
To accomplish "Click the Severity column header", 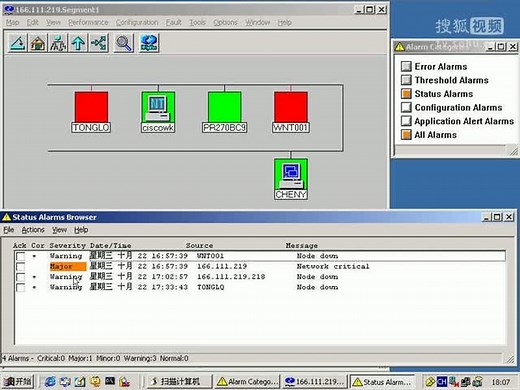I will coord(68,245).
